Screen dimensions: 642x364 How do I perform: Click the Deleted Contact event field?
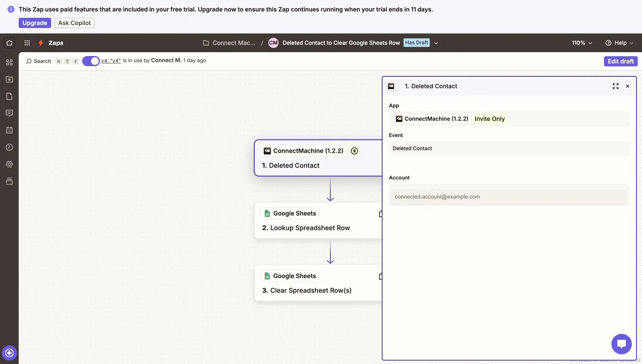click(509, 148)
